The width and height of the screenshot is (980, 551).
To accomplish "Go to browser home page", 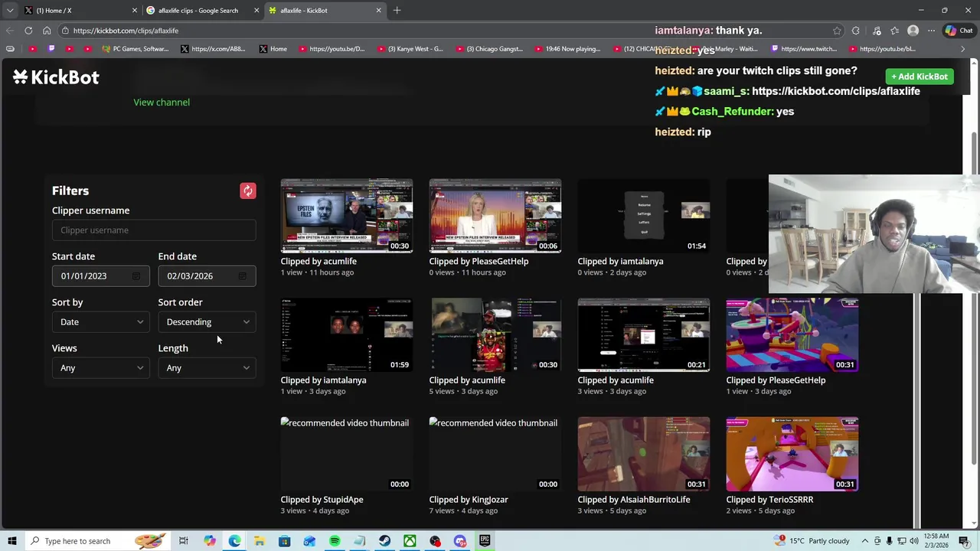I will (x=47, y=31).
